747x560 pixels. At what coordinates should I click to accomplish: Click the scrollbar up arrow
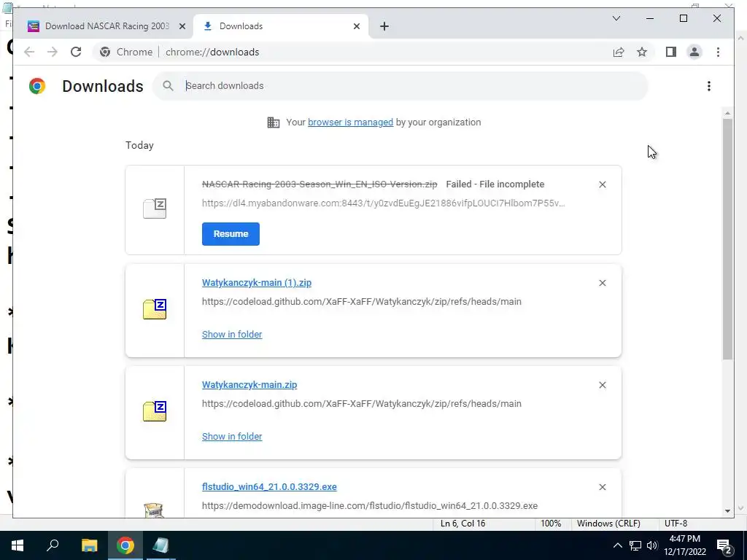pos(727,113)
